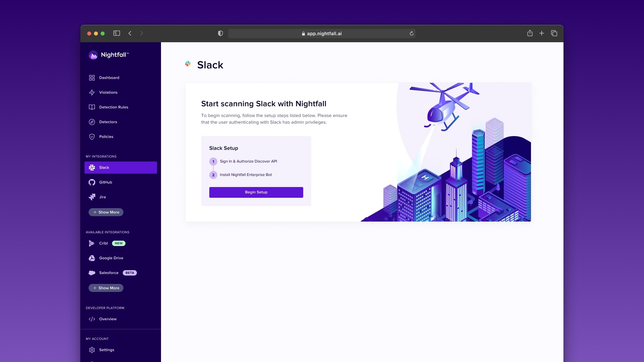Click the NEW badge next to Cribl

(x=119, y=243)
